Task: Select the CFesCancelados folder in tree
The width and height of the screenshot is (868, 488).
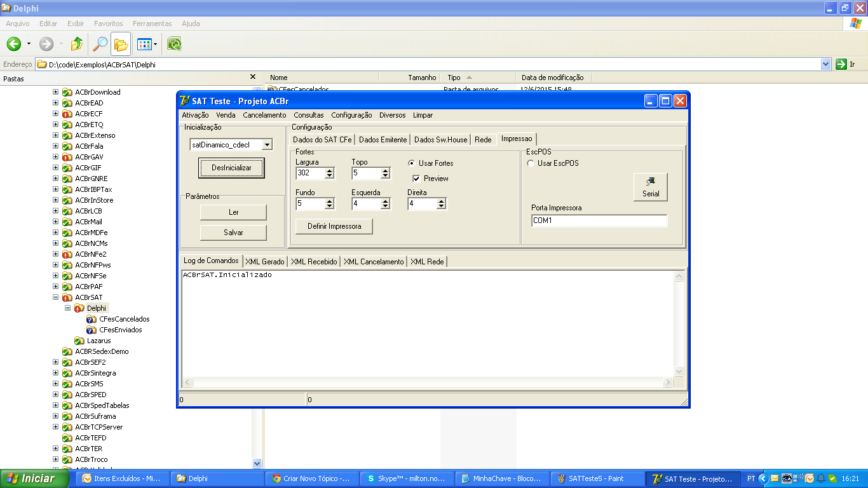Action: point(125,319)
